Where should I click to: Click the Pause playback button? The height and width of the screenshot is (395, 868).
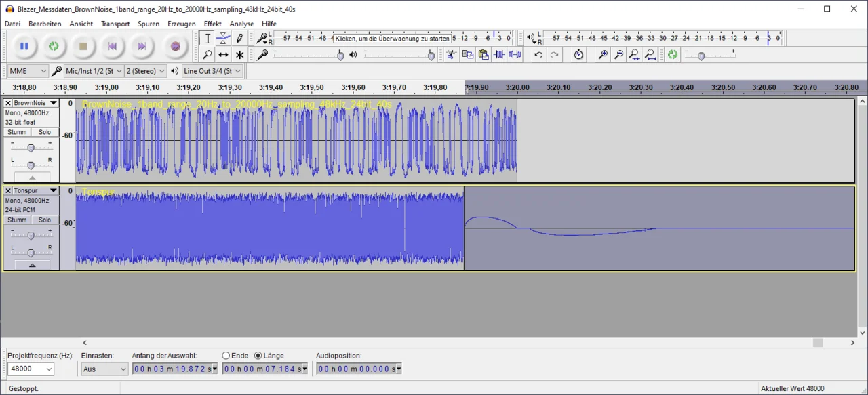pos(24,46)
